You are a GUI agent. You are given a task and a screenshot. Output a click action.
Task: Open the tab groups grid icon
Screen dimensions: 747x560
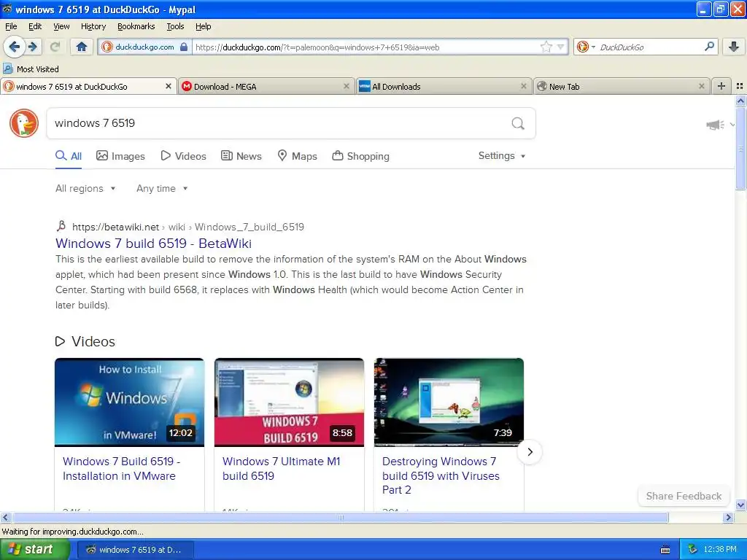tap(740, 86)
